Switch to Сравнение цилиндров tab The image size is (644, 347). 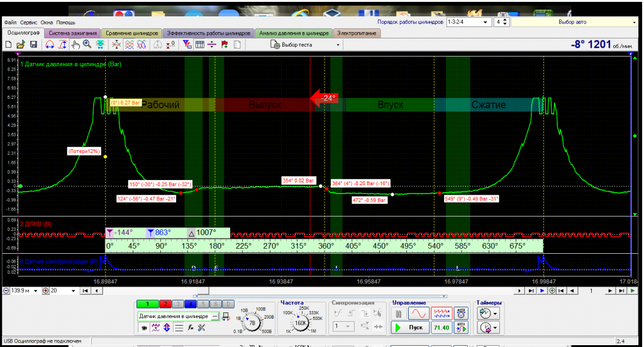132,33
